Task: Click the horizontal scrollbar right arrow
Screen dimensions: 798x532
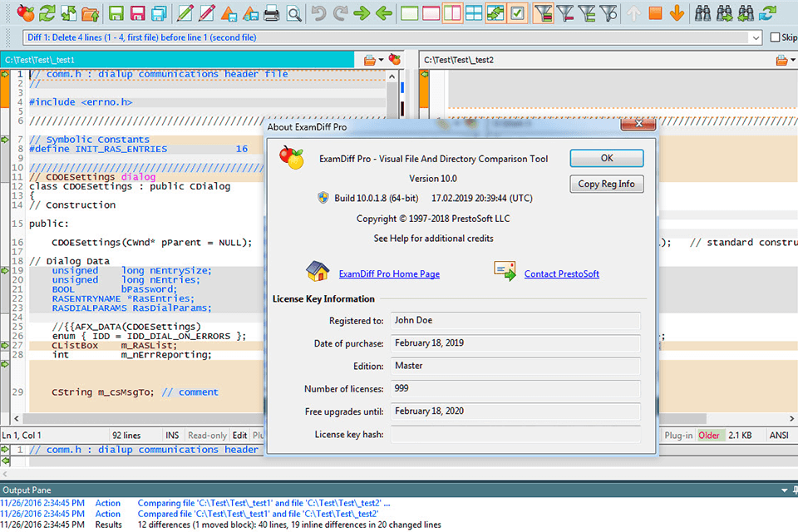Action: click(791, 418)
